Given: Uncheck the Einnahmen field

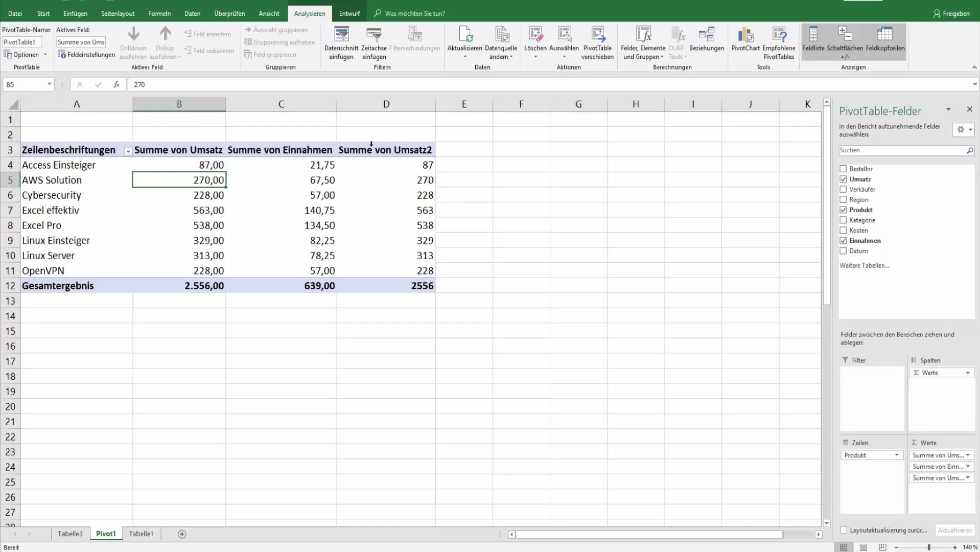Looking at the screenshot, I should pos(843,240).
